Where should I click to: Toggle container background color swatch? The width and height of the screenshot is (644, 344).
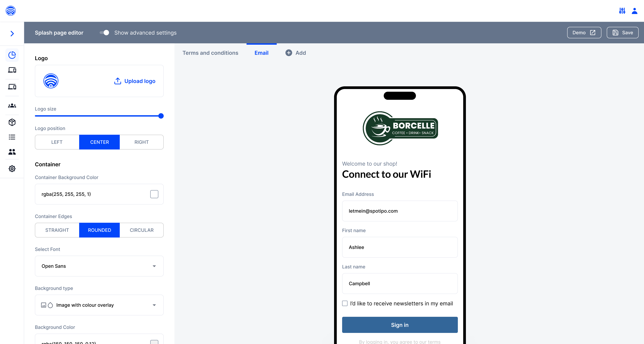[x=154, y=194]
